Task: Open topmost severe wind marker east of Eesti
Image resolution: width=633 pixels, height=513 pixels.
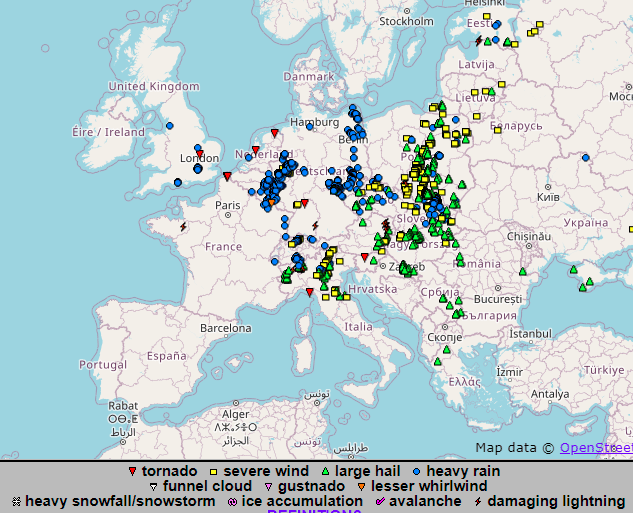Action: (x=540, y=25)
